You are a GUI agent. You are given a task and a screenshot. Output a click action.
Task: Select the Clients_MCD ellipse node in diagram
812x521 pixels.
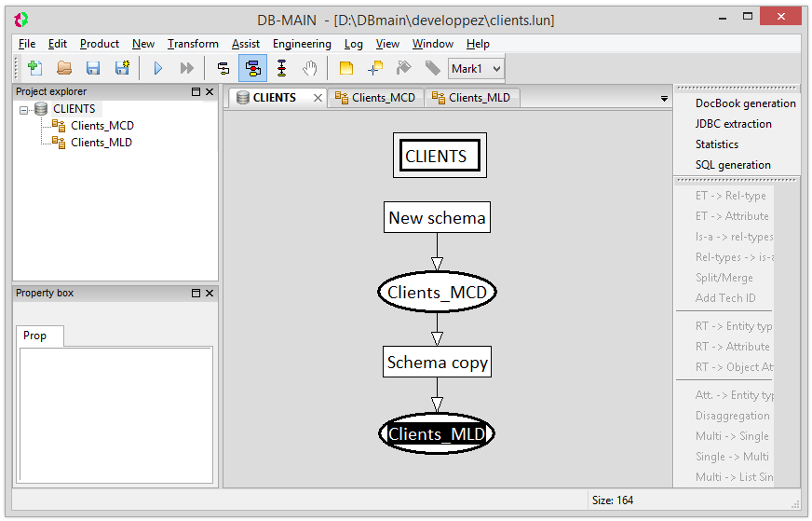437,293
